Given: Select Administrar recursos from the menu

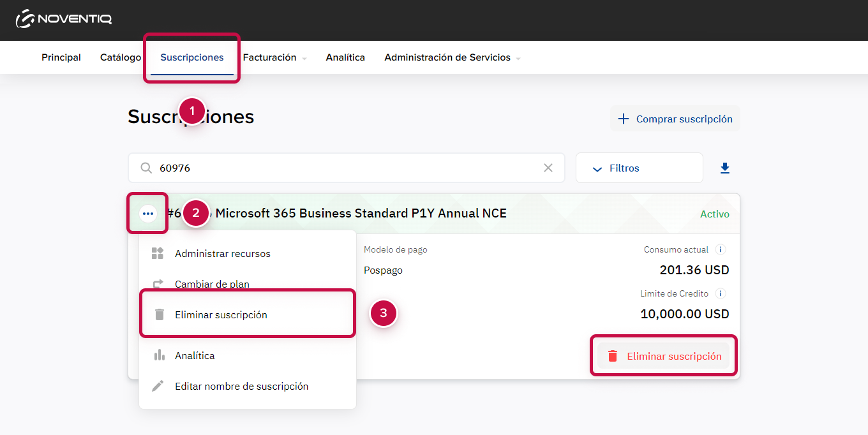Looking at the screenshot, I should pyautogui.click(x=222, y=254).
